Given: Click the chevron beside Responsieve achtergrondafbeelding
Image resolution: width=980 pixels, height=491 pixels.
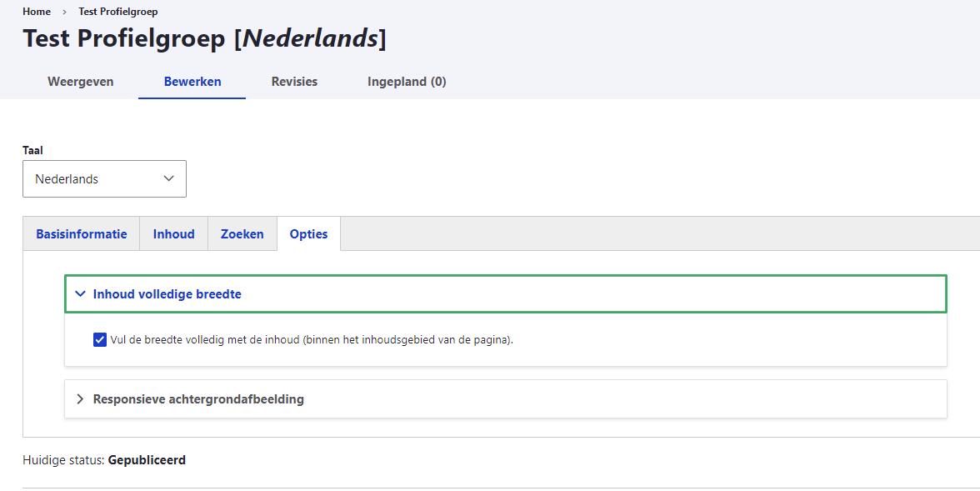Looking at the screenshot, I should (x=81, y=399).
